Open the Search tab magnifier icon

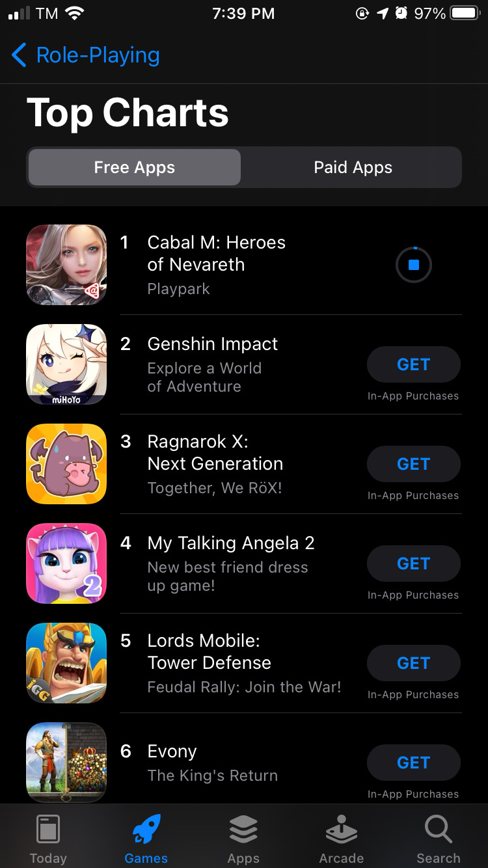pyautogui.click(x=439, y=830)
